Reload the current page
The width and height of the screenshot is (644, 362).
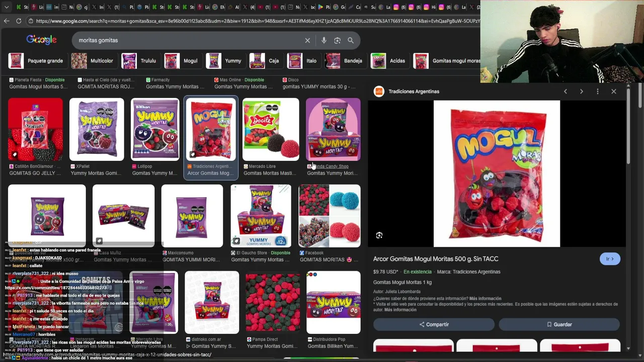[x=19, y=21]
